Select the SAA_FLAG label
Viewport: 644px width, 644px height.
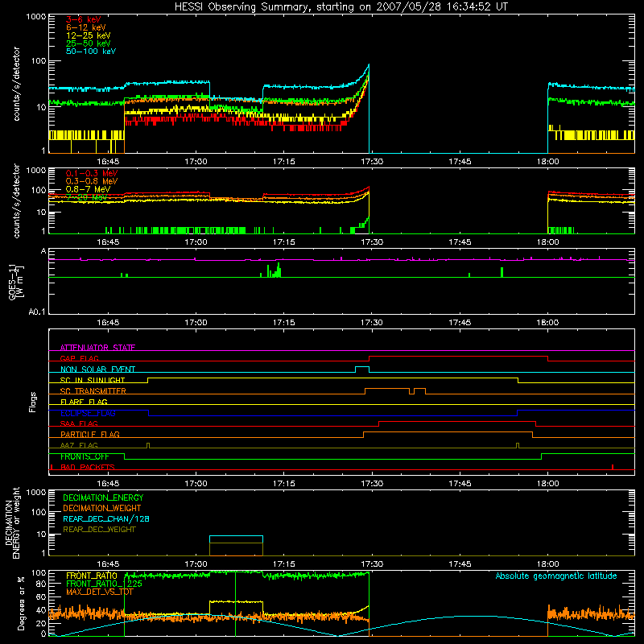point(79,423)
